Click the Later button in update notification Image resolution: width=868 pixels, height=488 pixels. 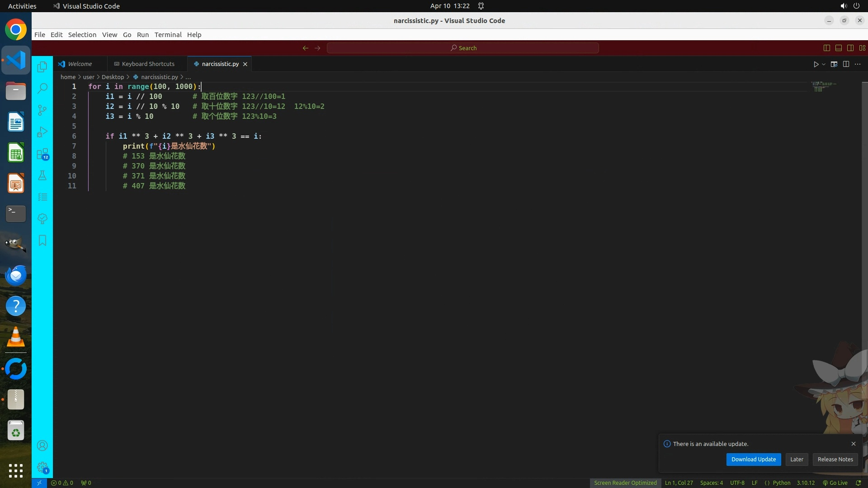[x=797, y=459]
